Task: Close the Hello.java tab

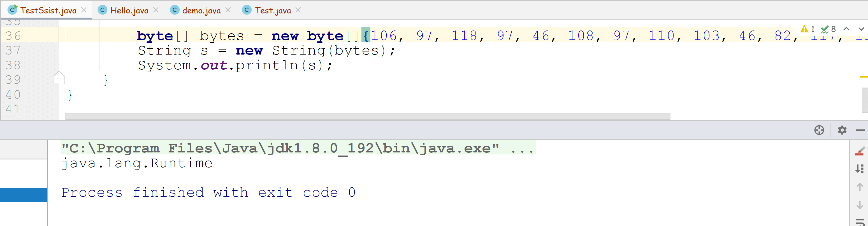Action: tap(156, 10)
